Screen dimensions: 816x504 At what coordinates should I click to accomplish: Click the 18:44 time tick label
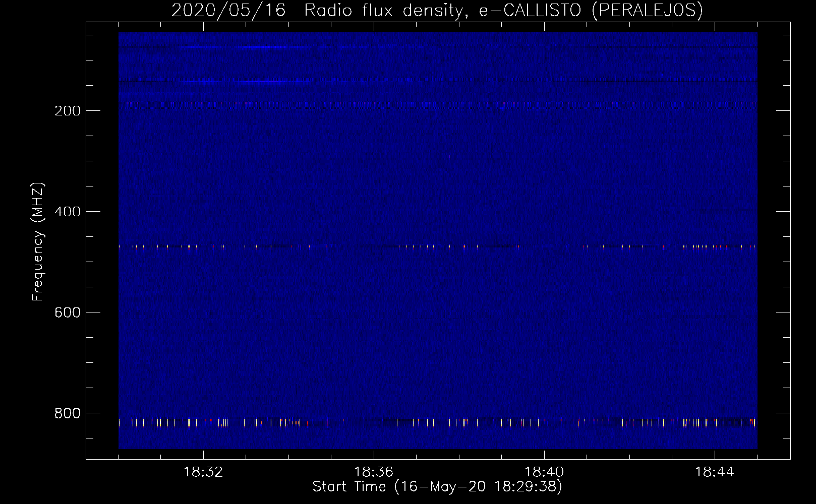715,472
